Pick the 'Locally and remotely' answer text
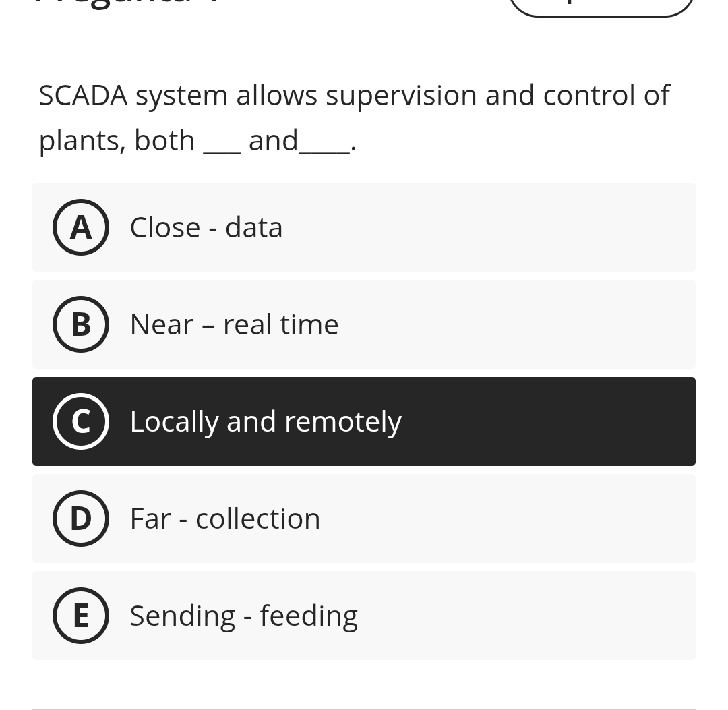This screenshot has height=710, width=728. [265, 421]
